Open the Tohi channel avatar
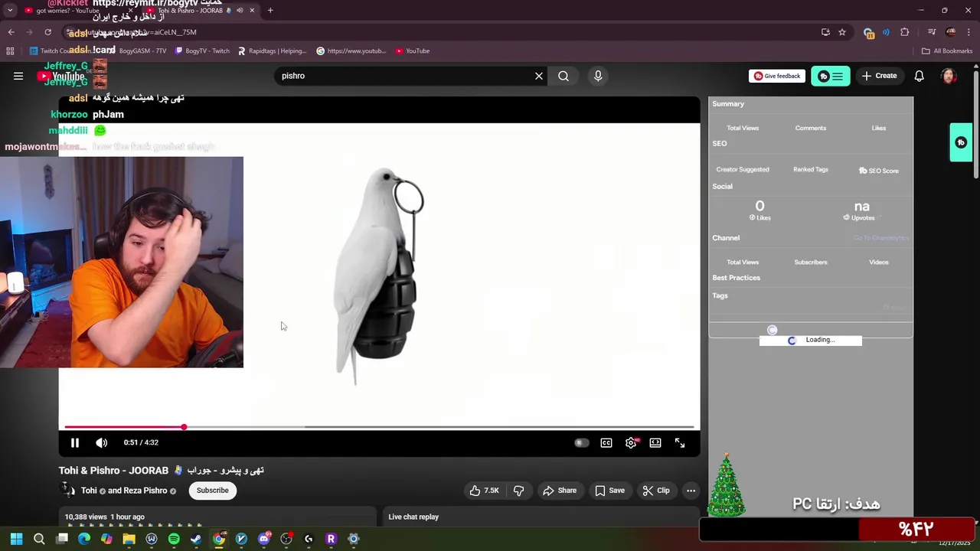 point(67,491)
